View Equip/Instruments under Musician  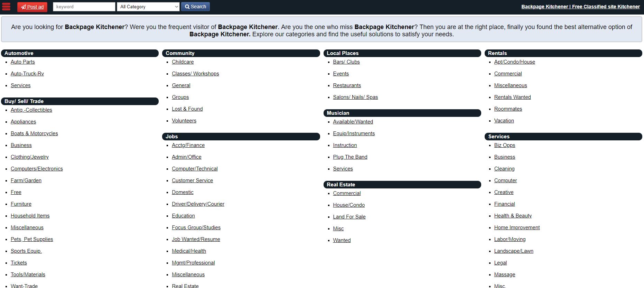click(x=354, y=133)
